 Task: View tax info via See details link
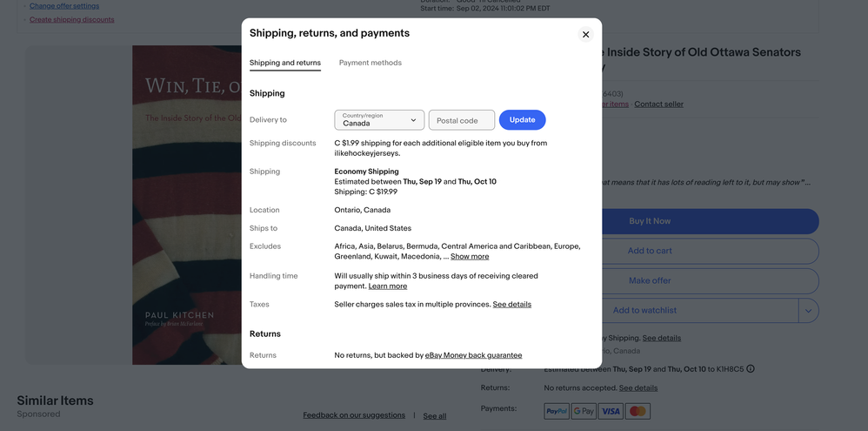(511, 305)
